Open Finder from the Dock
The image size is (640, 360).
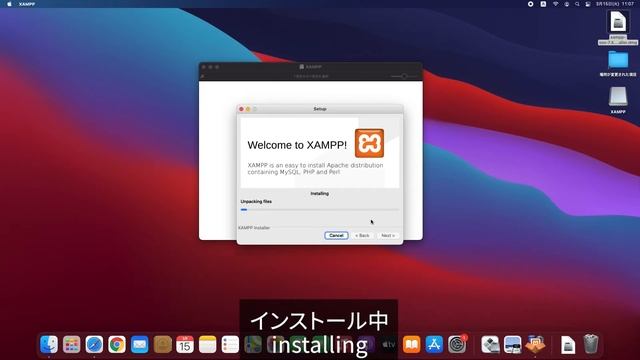click(x=49, y=344)
